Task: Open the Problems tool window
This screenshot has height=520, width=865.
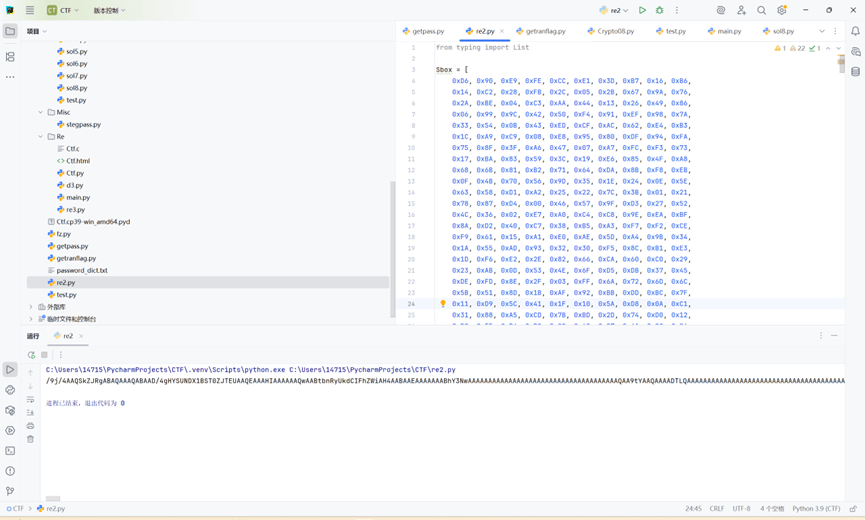Action: point(10,471)
